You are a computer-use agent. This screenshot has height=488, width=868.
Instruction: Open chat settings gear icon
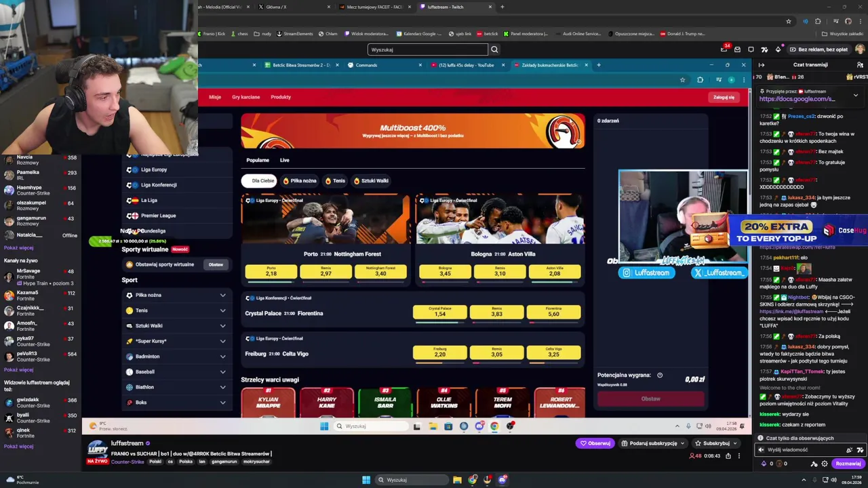[825, 464]
